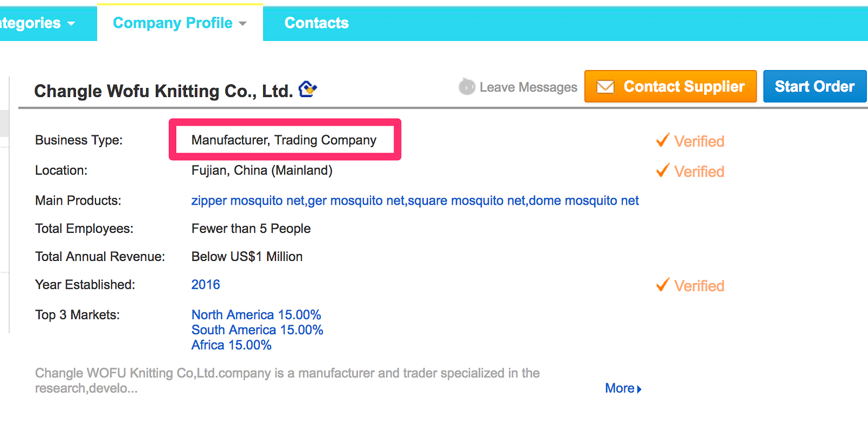Open Leave Messages link
The image size is (868, 426).
[x=528, y=87]
